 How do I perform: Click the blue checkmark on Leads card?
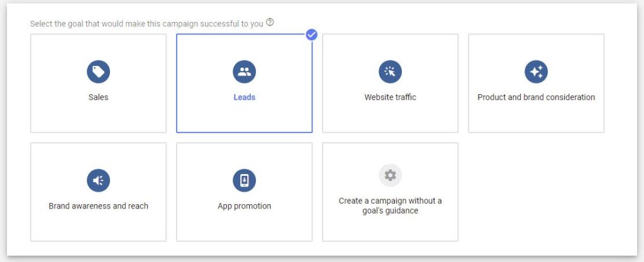[x=311, y=35]
